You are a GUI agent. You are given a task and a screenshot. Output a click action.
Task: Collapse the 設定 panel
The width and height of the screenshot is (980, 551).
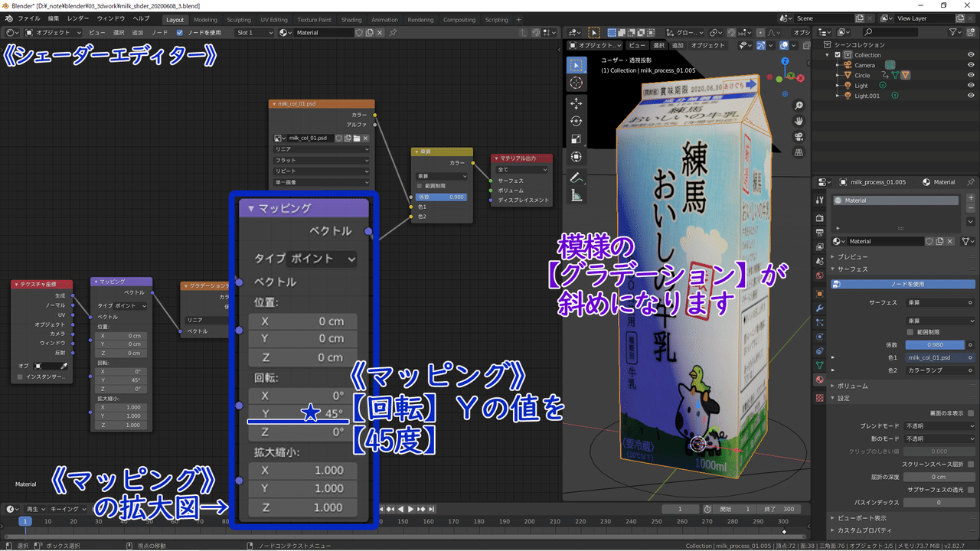(x=844, y=399)
